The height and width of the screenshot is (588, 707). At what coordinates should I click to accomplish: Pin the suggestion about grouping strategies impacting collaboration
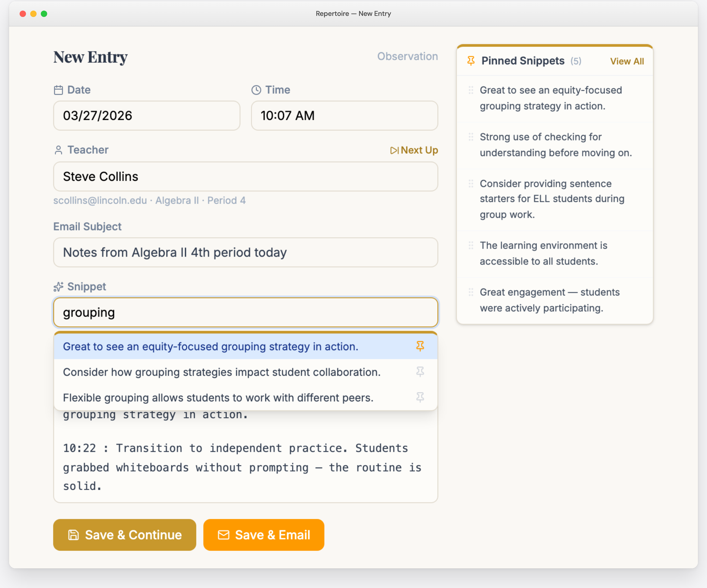click(x=420, y=372)
